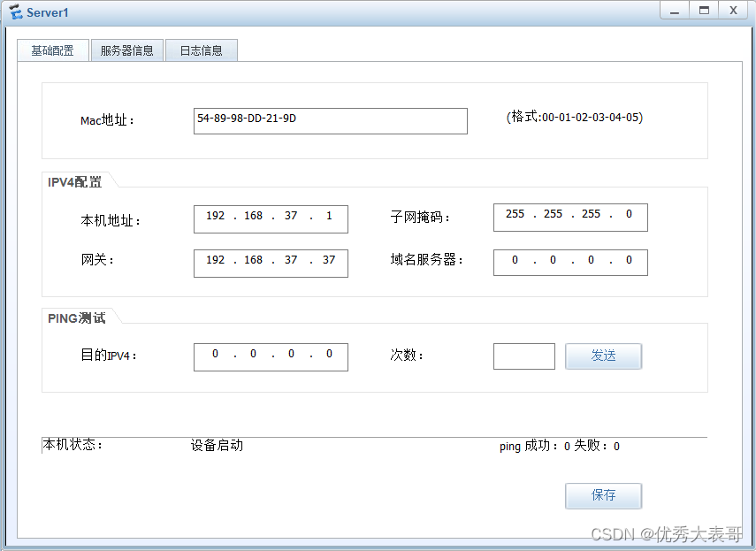The height and width of the screenshot is (551, 756).
Task: Click the Server1 app icon in title bar
Action: (16, 12)
